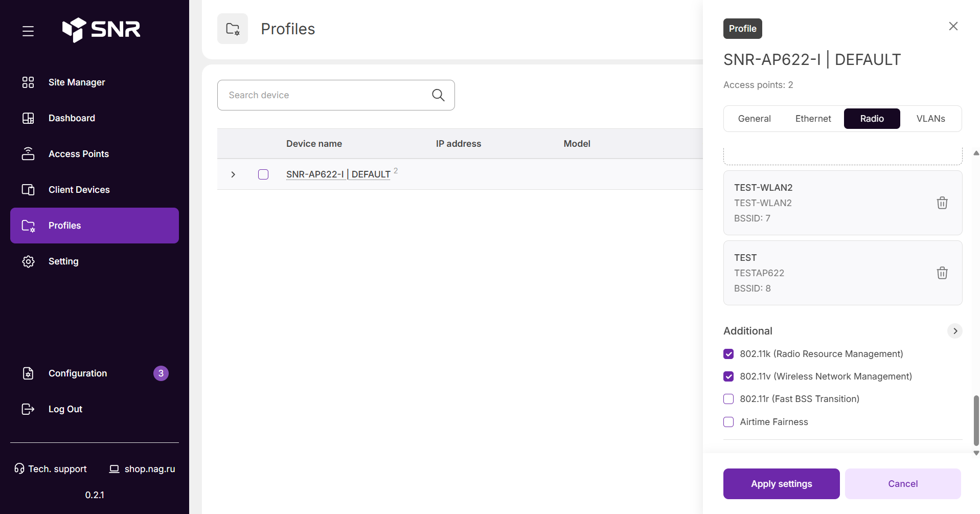Image resolution: width=980 pixels, height=514 pixels.
Task: Enable Airtime Fairness checkbox
Action: (728, 422)
